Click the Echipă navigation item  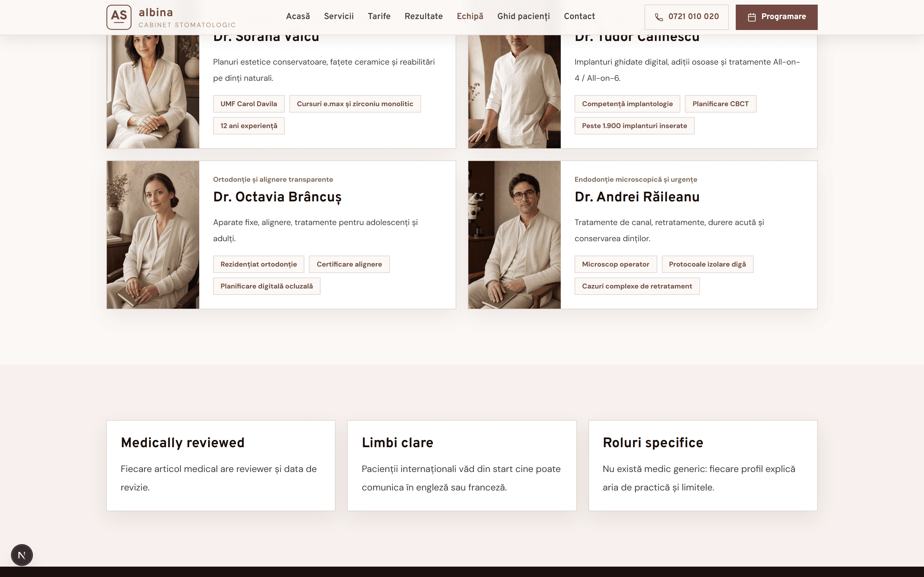pos(470,16)
